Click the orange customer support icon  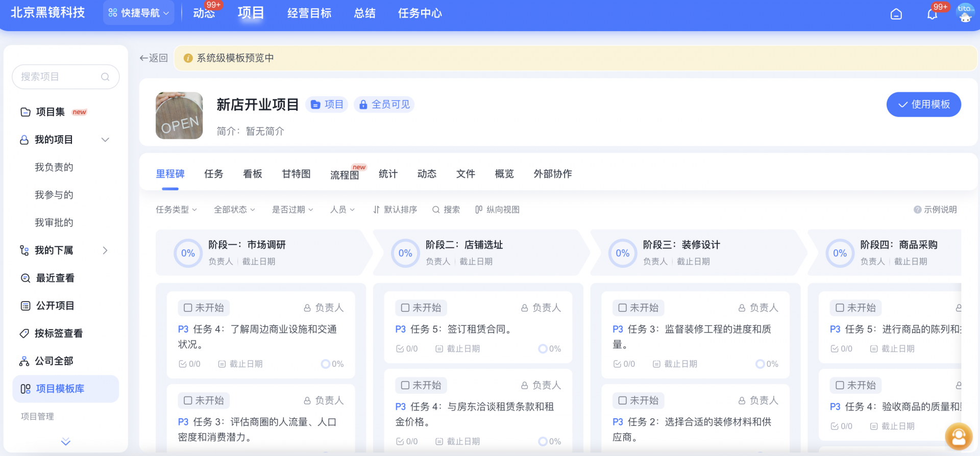958,437
